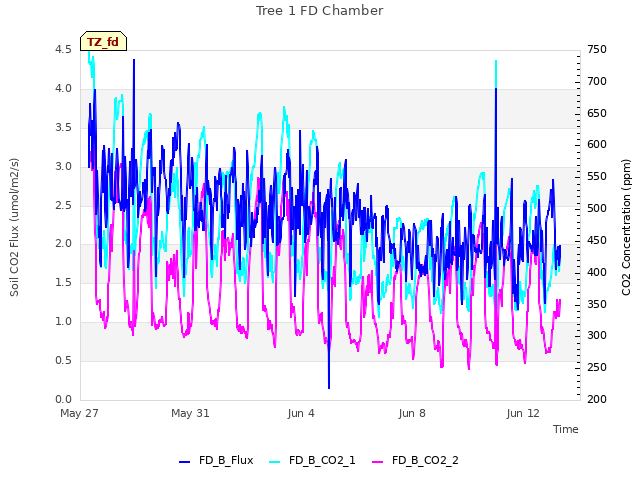Click the 1.5 left axis tick label
The height and width of the screenshot is (480, 640).
[x=63, y=282]
